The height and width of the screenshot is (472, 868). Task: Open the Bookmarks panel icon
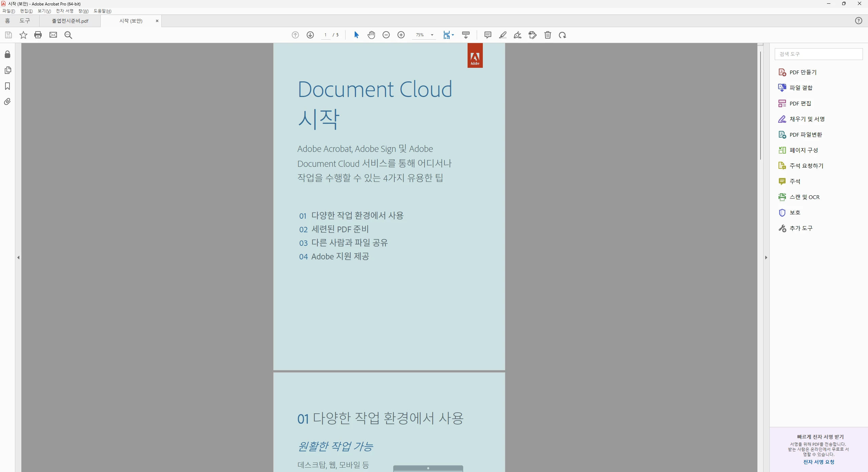(x=7, y=86)
